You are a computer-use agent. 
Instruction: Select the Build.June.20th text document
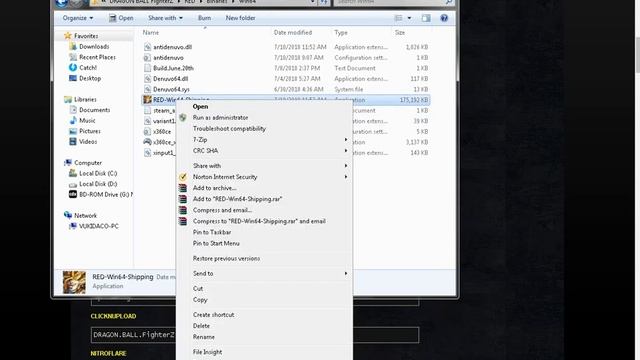pos(173,69)
